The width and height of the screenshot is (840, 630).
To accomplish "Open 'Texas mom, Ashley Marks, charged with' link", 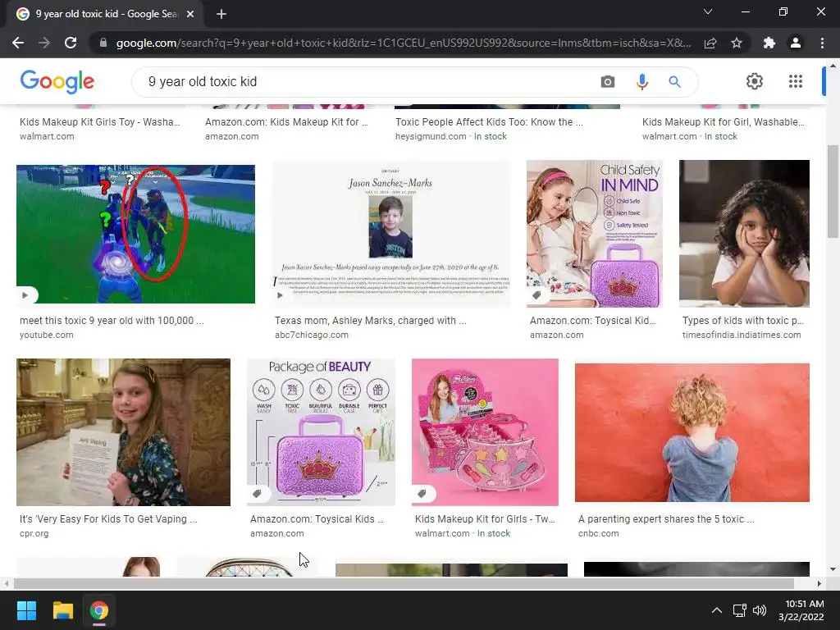I will click(370, 321).
